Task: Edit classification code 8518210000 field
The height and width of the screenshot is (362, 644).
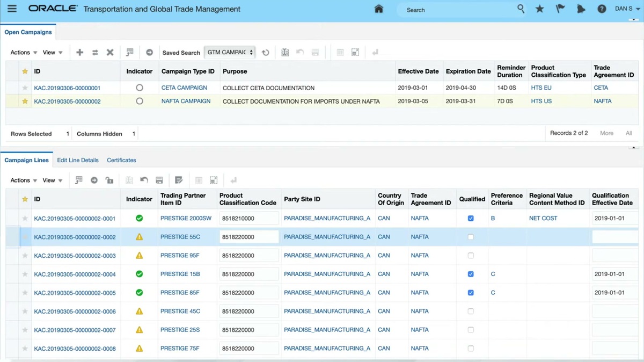Action: pos(249,218)
